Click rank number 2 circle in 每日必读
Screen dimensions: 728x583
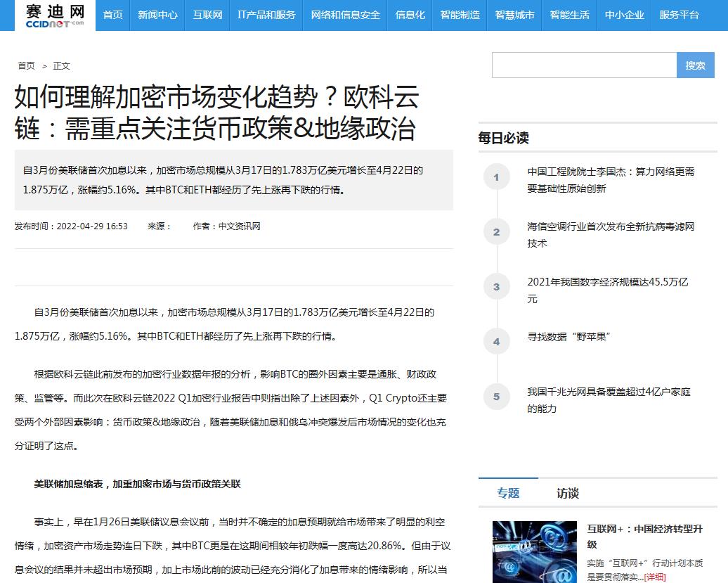click(496, 232)
